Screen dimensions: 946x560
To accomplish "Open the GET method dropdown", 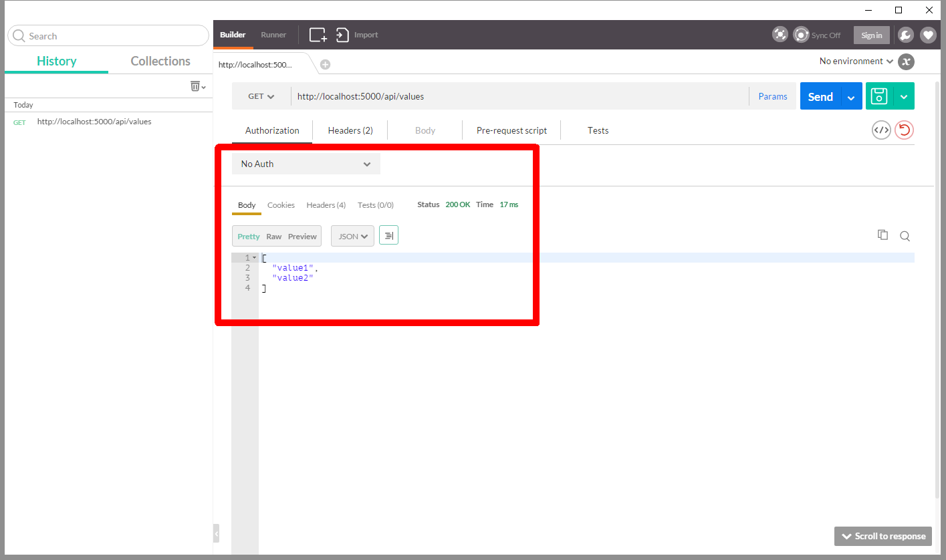I will click(x=261, y=96).
